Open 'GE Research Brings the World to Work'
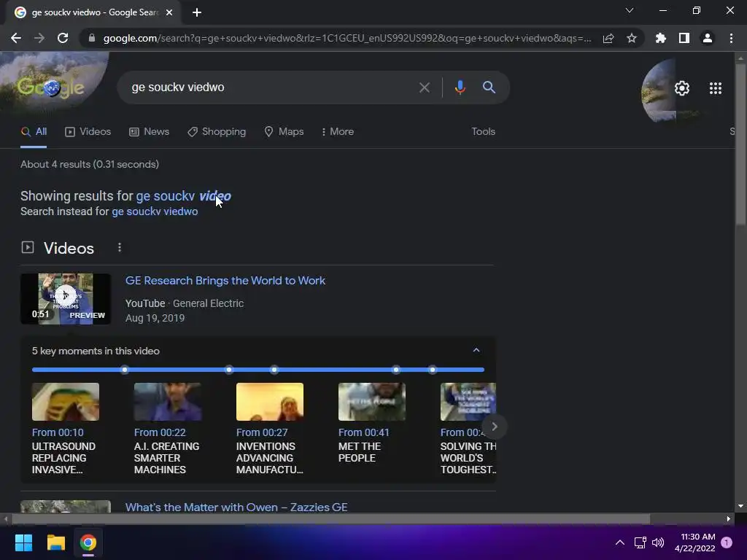 coord(225,281)
